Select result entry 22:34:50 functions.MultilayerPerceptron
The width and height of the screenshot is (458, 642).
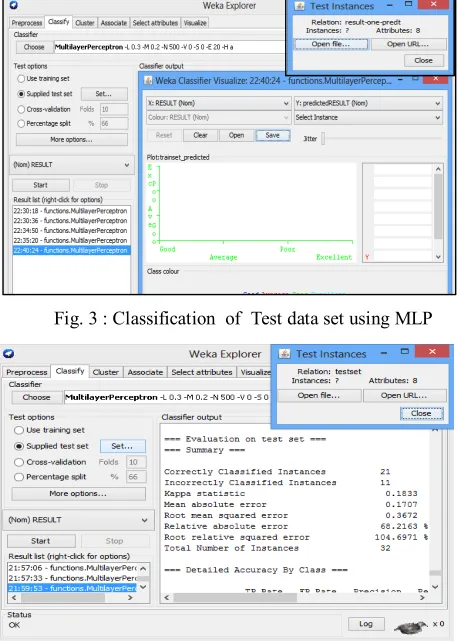tap(71, 231)
